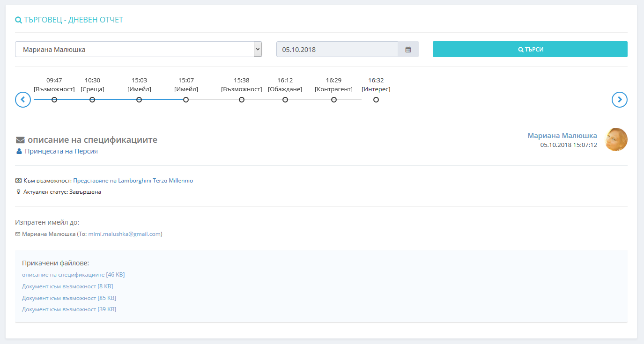Open Представяне на Lamborghini Terzo Millennio link
Viewport: 644px width, 344px height.
coord(133,181)
